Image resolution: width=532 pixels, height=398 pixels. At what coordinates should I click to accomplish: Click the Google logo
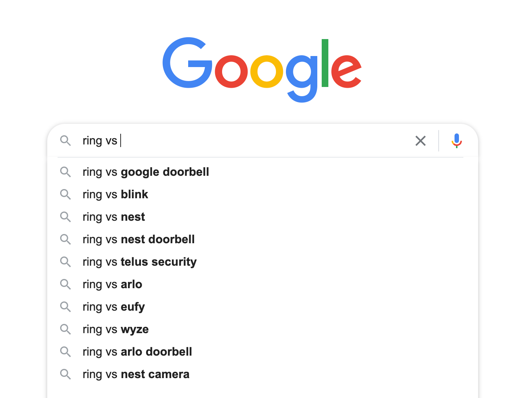pos(262,70)
